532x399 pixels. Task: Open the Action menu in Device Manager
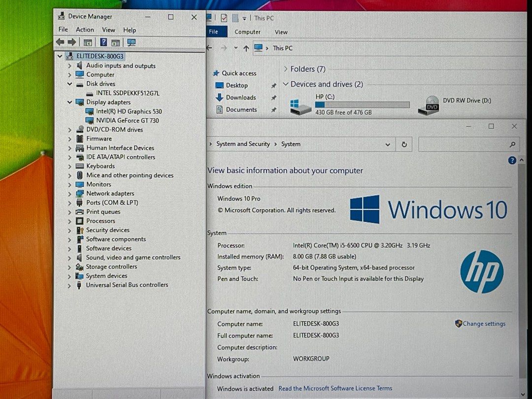(x=85, y=30)
